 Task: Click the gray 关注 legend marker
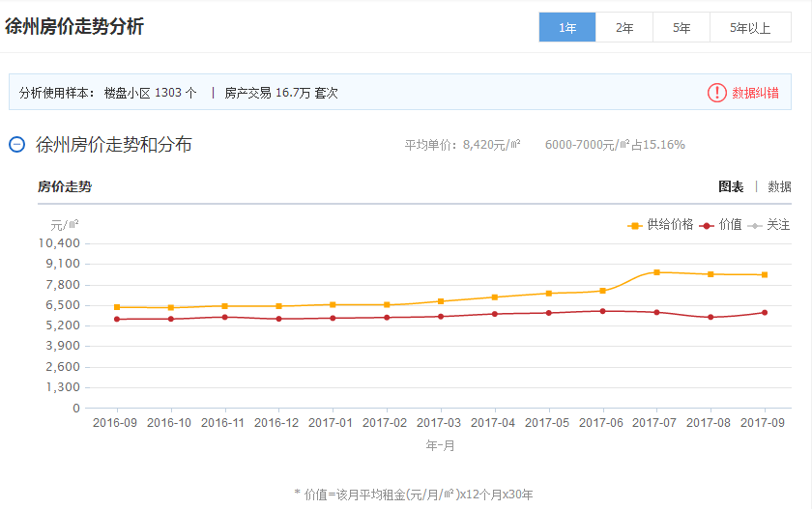(755, 225)
